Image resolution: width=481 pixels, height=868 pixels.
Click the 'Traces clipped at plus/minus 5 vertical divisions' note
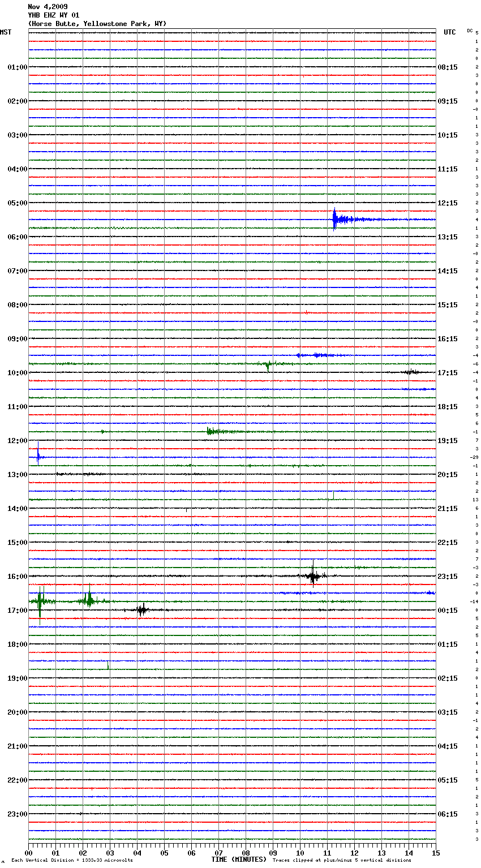pos(342,860)
